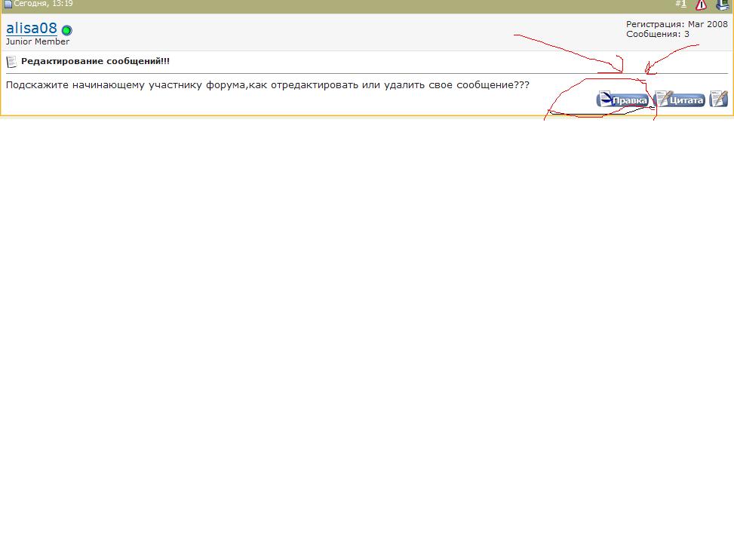Image resolution: width=734 pixels, height=560 pixels.
Task: Click the post title Редактирование сообщений!!!
Action: point(95,61)
